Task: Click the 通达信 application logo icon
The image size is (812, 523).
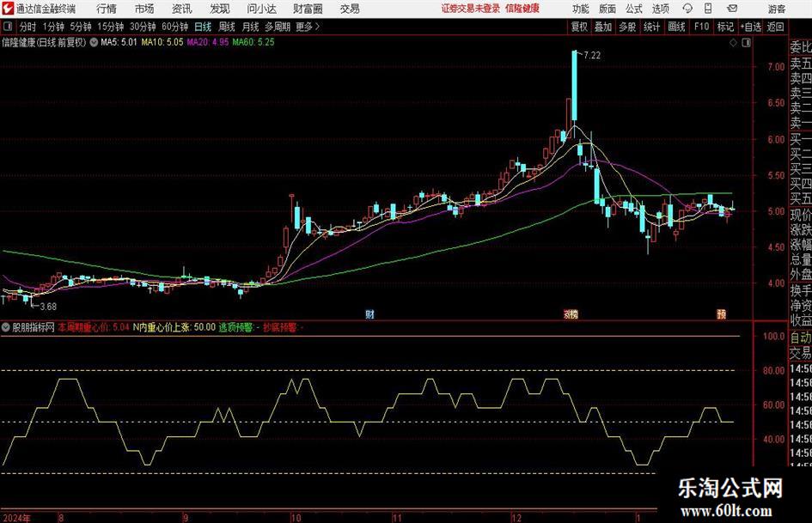Action: tap(8, 9)
